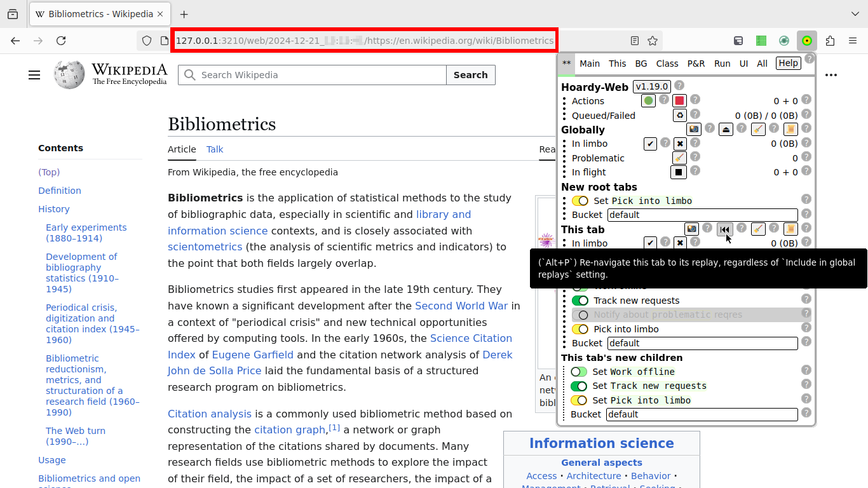Switch to the Run tab
This screenshot has width=868, height=488.
[722, 64]
